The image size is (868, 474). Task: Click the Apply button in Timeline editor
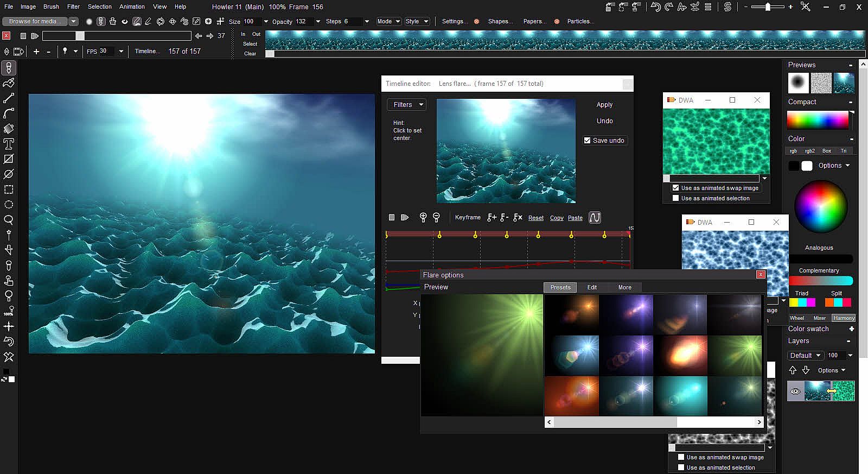pyautogui.click(x=604, y=104)
